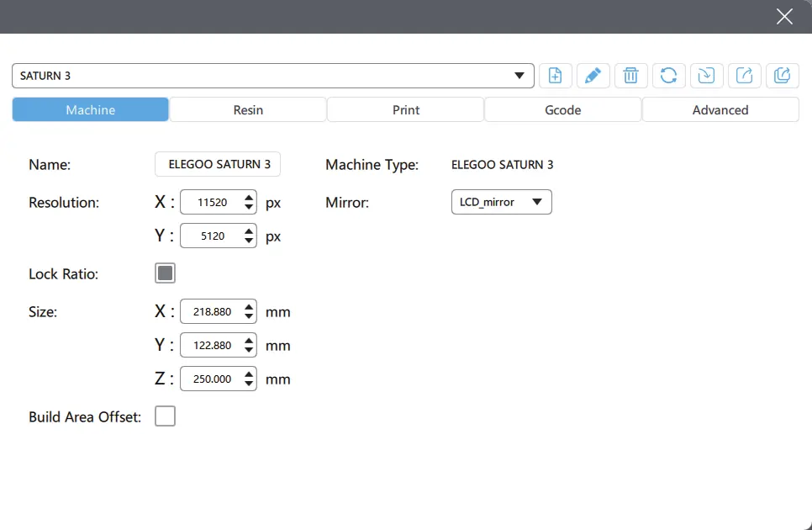This screenshot has width=812, height=530.
Task: Reset profile with refresh icon
Action: coord(668,76)
